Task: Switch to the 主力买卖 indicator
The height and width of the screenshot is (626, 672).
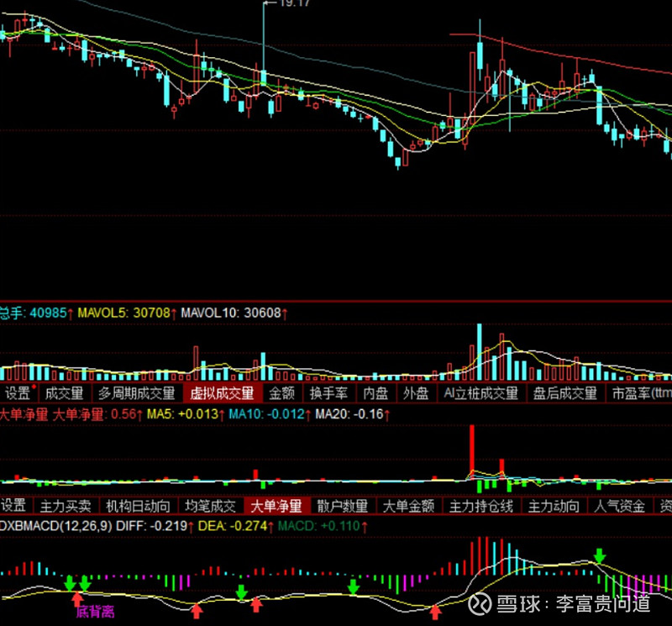Action: point(66,506)
